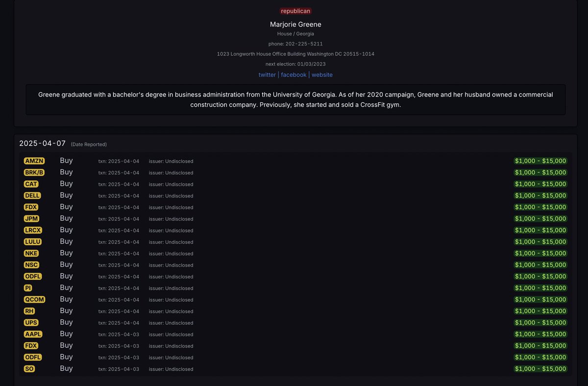This screenshot has width=588, height=386.
Task: Click the amount range in the AAPL row
Action: 540,334
